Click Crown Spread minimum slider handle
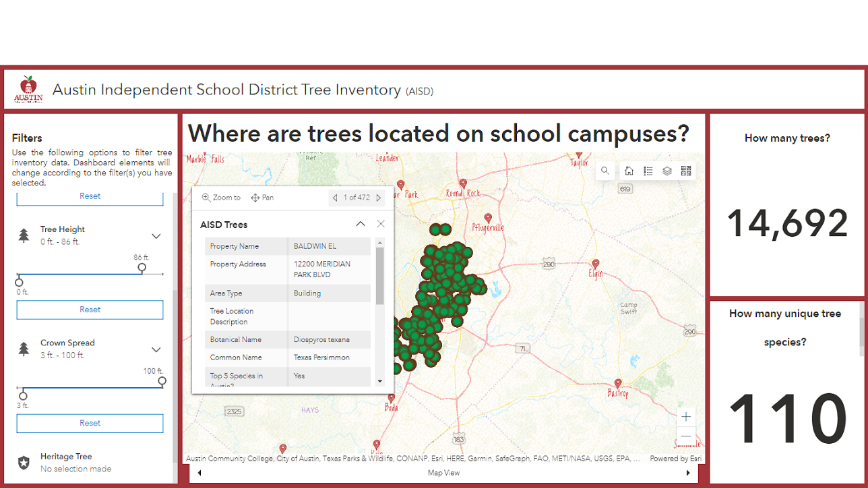This screenshot has width=868, height=489. [23, 395]
